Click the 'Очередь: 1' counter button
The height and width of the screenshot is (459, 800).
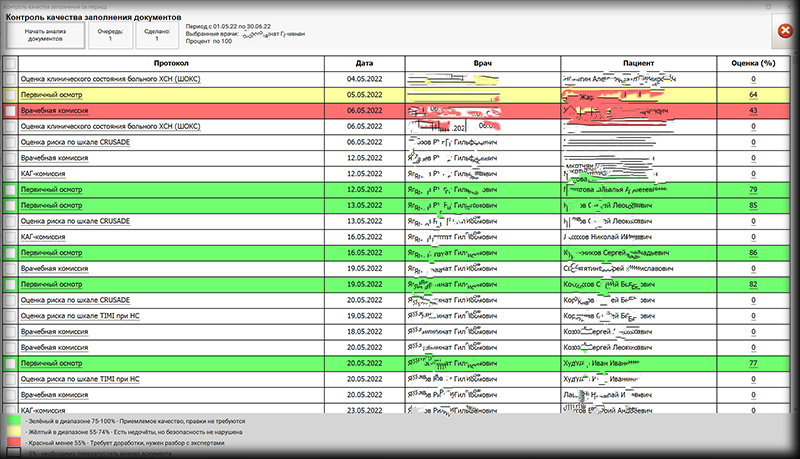coord(110,35)
